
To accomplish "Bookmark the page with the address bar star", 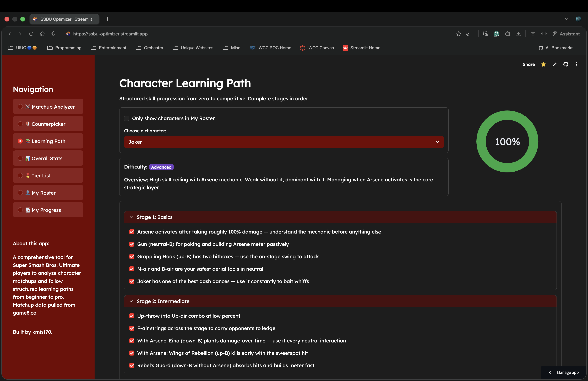I will pyautogui.click(x=459, y=34).
